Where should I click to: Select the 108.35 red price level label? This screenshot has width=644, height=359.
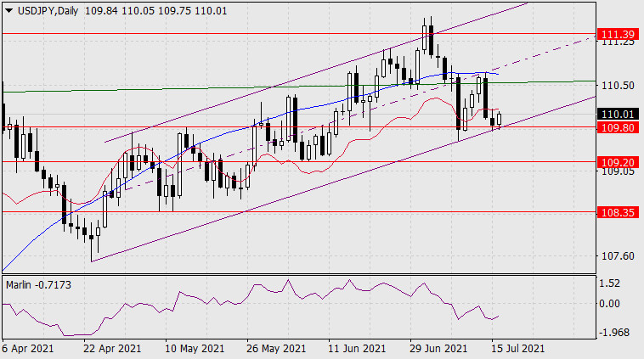point(618,212)
